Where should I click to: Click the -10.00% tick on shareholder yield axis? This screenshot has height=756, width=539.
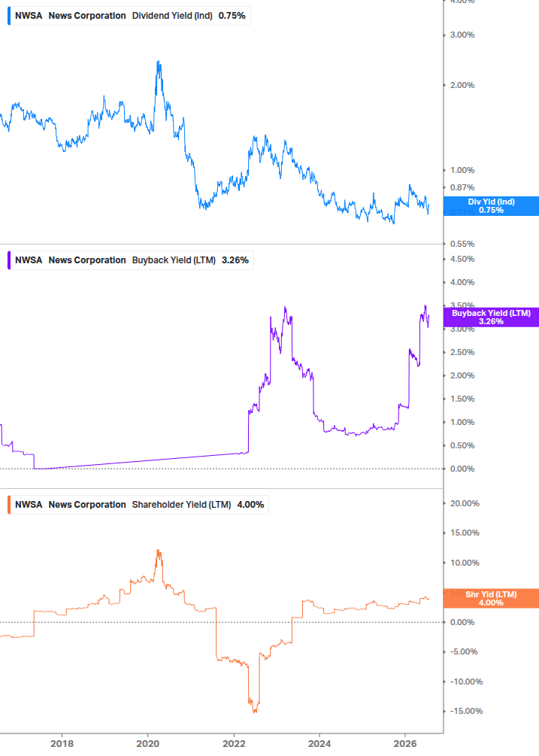click(x=466, y=682)
